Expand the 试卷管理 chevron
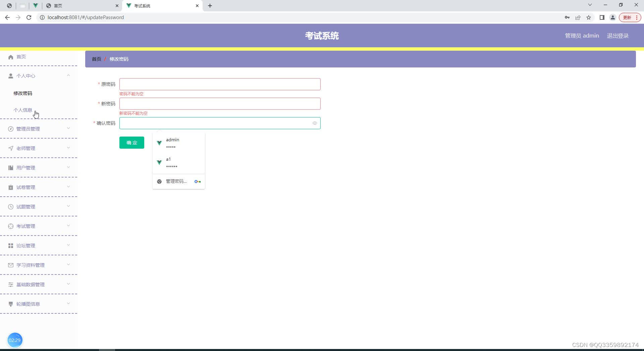Image resolution: width=644 pixels, height=351 pixels. coord(68,187)
